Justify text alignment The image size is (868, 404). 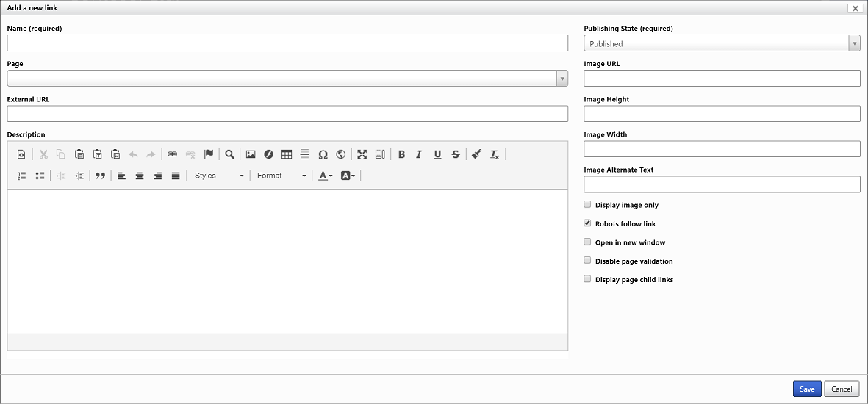click(176, 176)
